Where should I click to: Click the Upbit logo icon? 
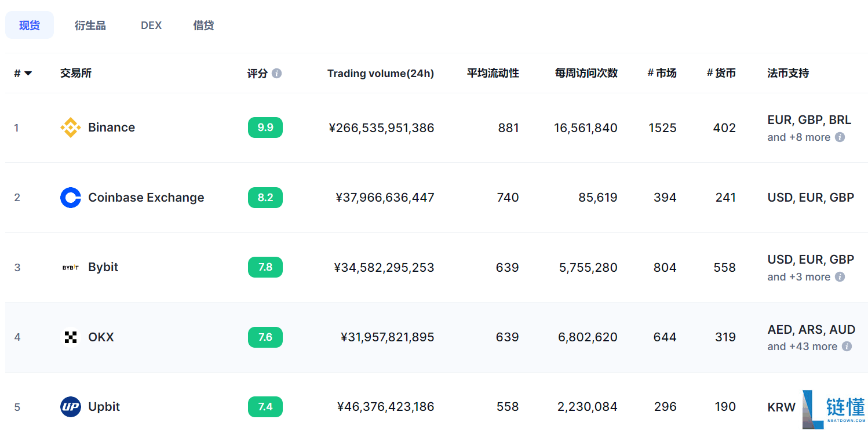pyautogui.click(x=71, y=407)
